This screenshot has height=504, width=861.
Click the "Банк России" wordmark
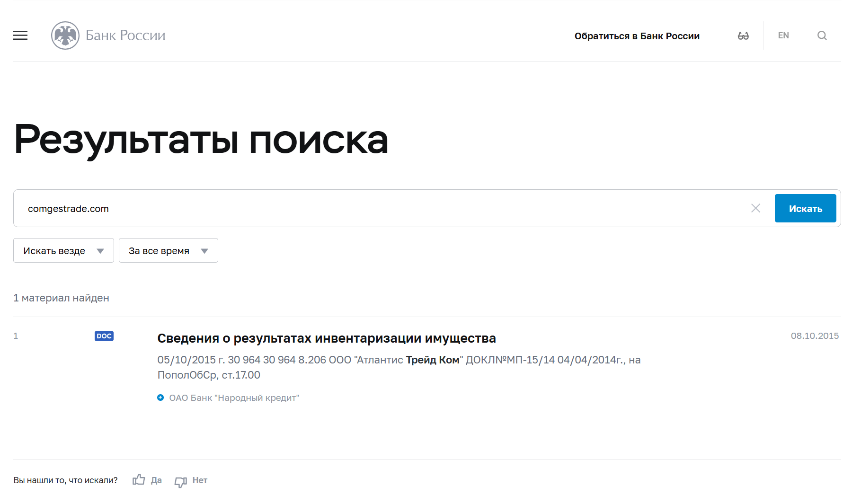point(125,35)
